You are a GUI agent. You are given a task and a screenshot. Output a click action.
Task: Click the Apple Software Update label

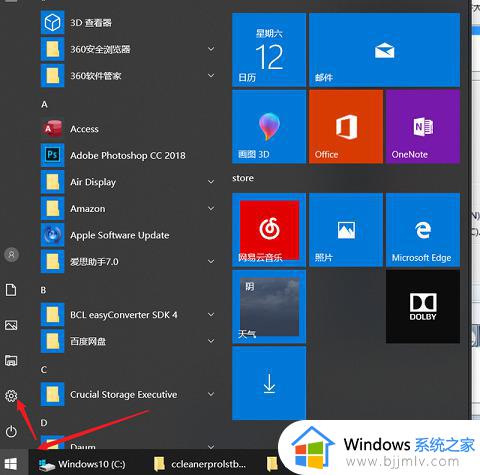click(120, 235)
